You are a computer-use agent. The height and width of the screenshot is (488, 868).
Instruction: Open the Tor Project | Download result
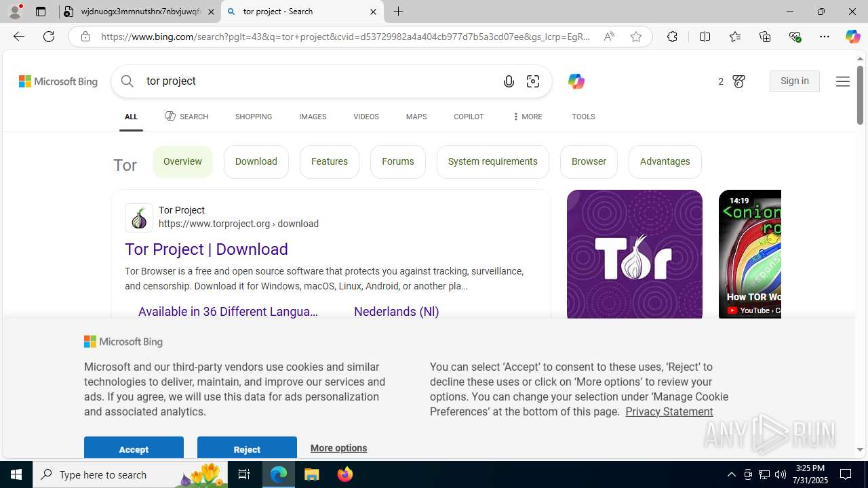pos(206,249)
